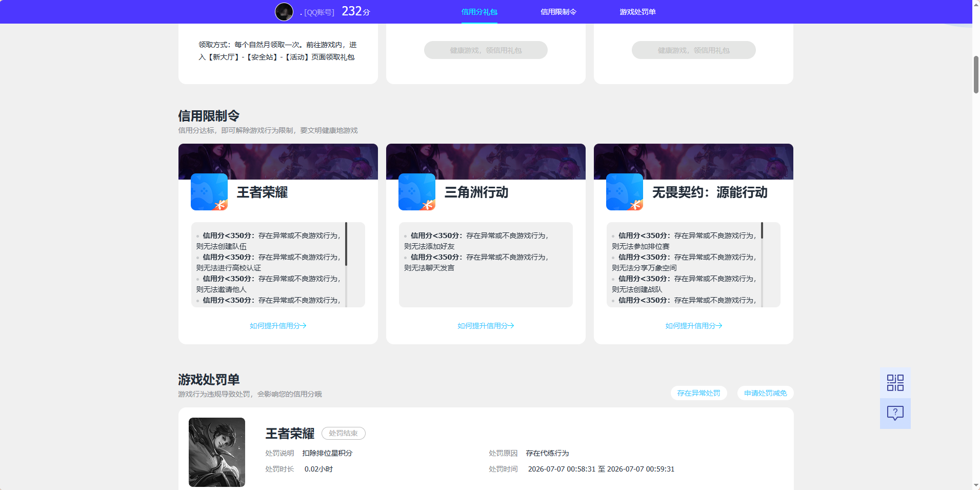Click the 信用限制令 section heading
The width and height of the screenshot is (980, 490).
(209, 116)
